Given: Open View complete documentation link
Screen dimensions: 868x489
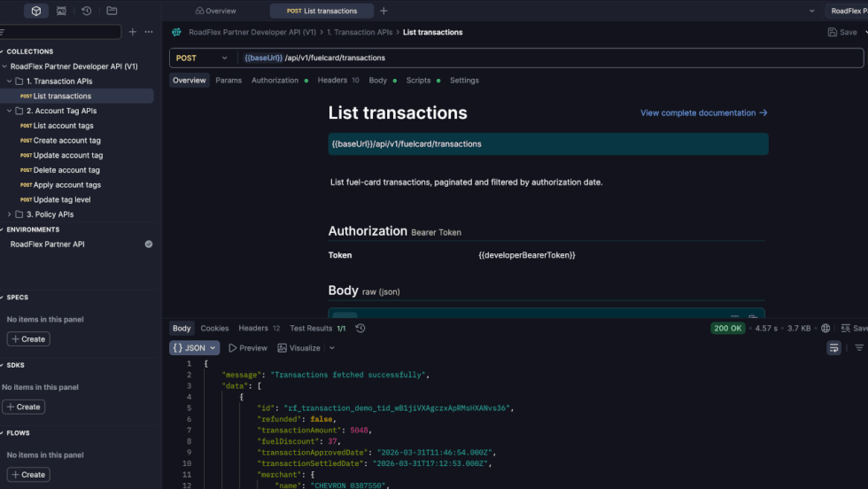Looking at the screenshot, I should [703, 113].
